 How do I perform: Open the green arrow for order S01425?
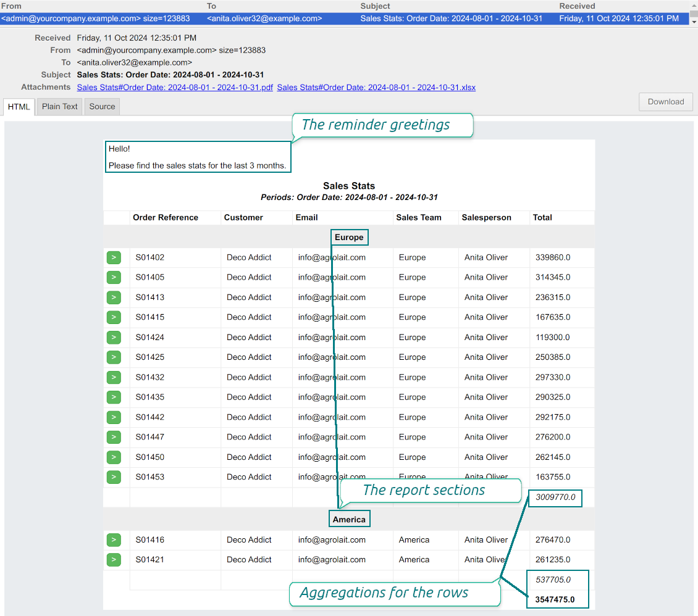click(x=114, y=357)
